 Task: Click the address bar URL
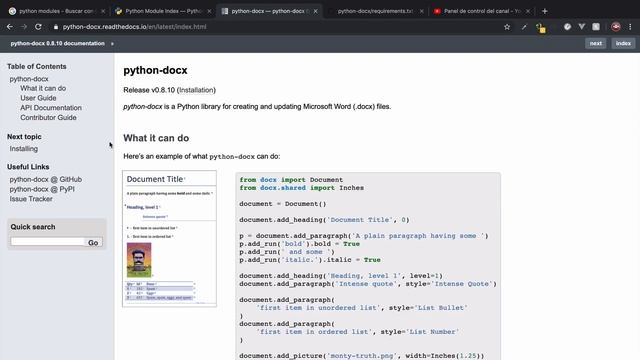point(134,27)
